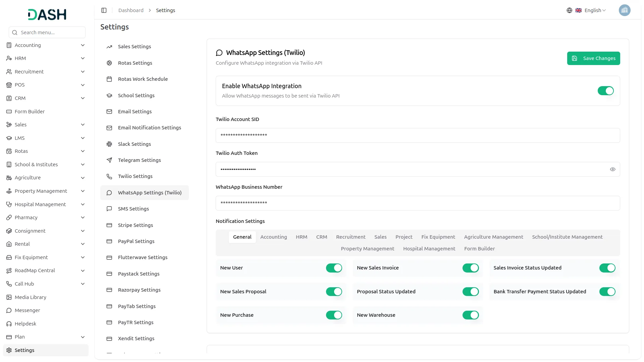Save the WhatsApp settings changes
Image resolution: width=644 pixels, height=362 pixels.
pos(593,58)
